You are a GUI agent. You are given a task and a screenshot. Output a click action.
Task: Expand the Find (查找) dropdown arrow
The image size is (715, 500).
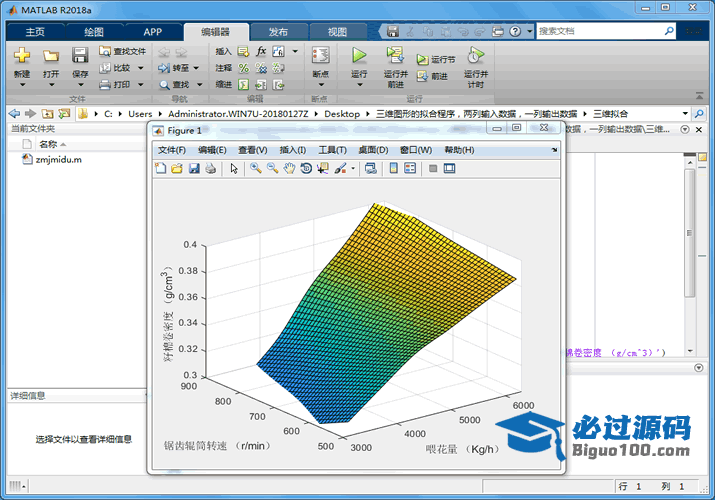click(199, 84)
